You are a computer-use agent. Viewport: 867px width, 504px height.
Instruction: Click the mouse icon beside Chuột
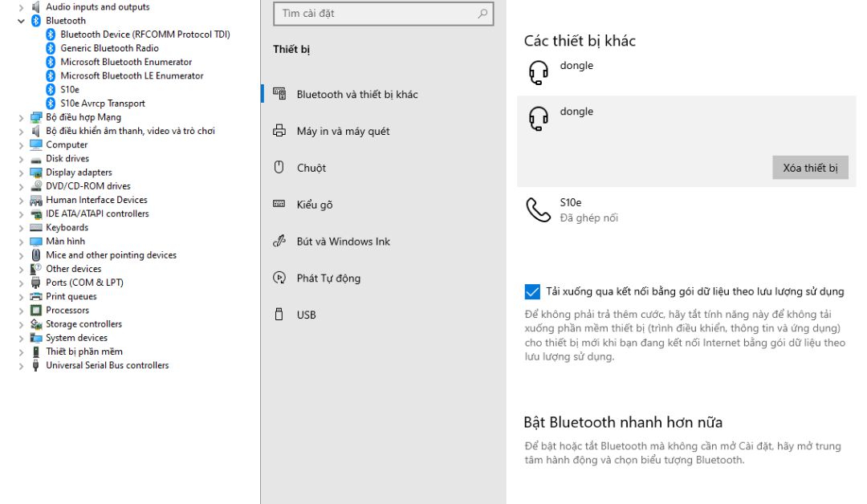coord(279,168)
